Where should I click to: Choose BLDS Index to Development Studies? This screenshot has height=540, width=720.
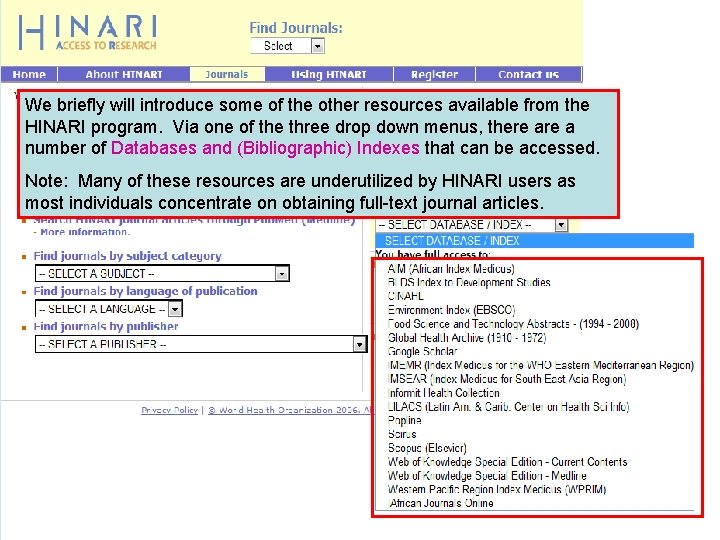pyautogui.click(x=469, y=282)
